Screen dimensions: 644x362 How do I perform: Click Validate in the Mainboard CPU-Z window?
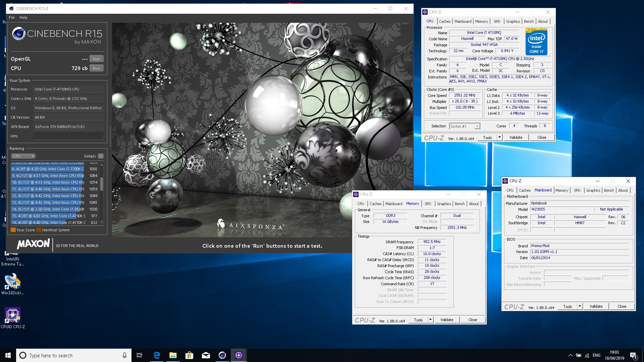coord(596,306)
